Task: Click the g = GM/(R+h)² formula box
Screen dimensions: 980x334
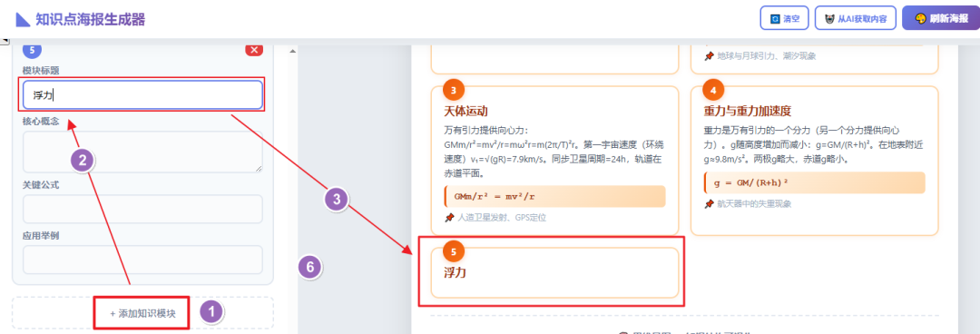Action: (x=814, y=182)
